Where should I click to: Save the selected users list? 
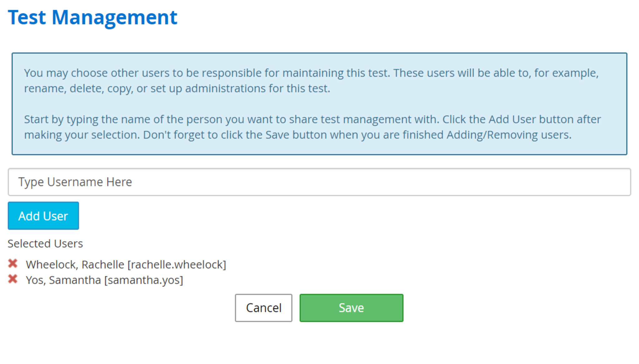pyautogui.click(x=351, y=308)
